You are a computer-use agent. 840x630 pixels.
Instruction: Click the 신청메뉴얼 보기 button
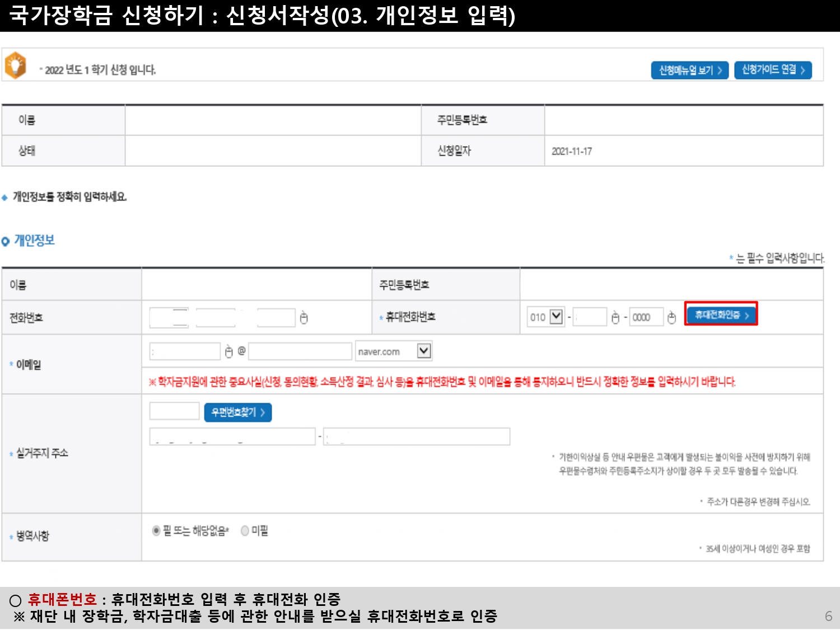point(689,70)
